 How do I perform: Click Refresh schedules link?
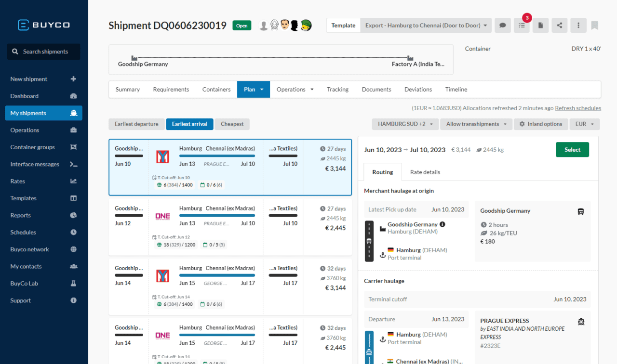(577, 108)
